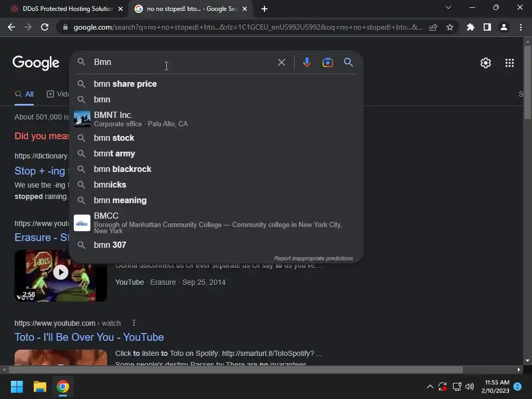Close the Google Search tab

[x=245, y=9]
